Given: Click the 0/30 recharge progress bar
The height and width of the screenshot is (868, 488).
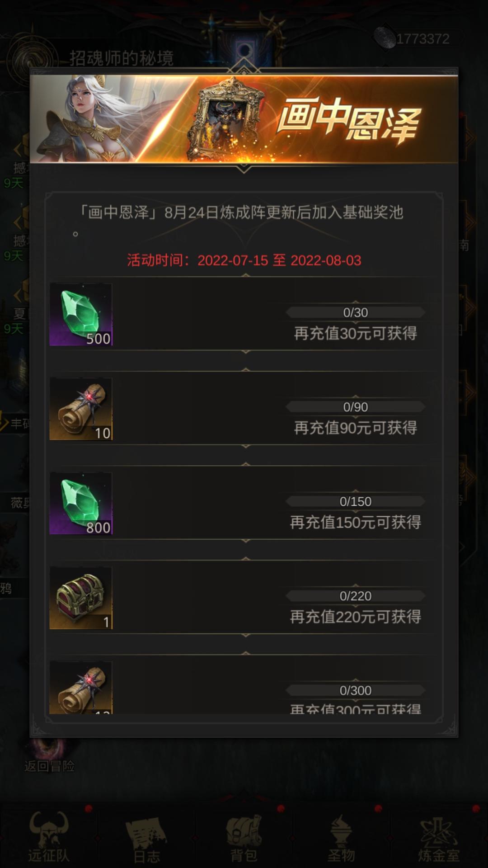Looking at the screenshot, I should (x=356, y=312).
